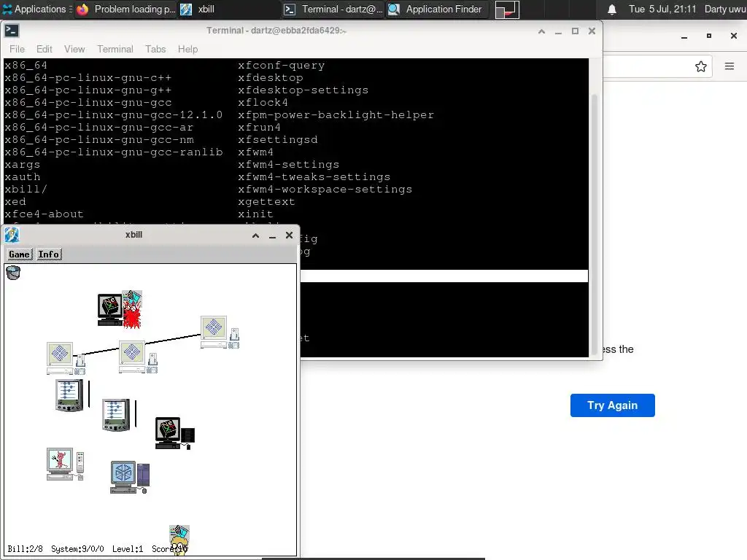Image resolution: width=747 pixels, height=560 pixels.
Task: Click the lower black NeXT computer with tower
Action: point(175,433)
